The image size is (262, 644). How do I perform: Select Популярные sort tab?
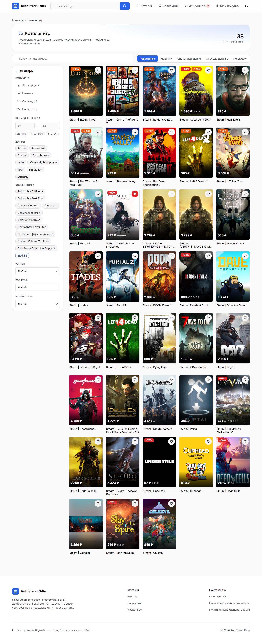[x=147, y=59]
